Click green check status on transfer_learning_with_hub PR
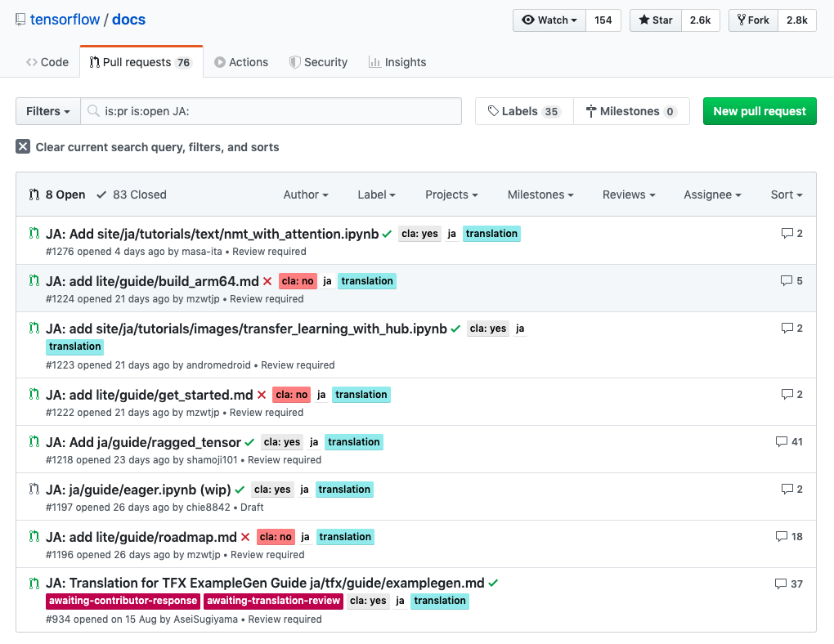 click(455, 329)
